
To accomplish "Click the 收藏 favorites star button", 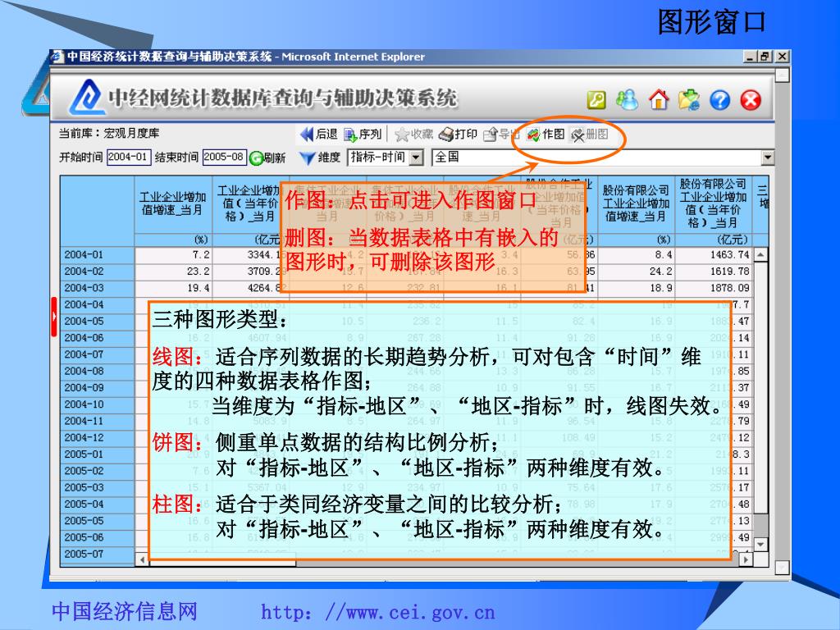I will [x=413, y=134].
